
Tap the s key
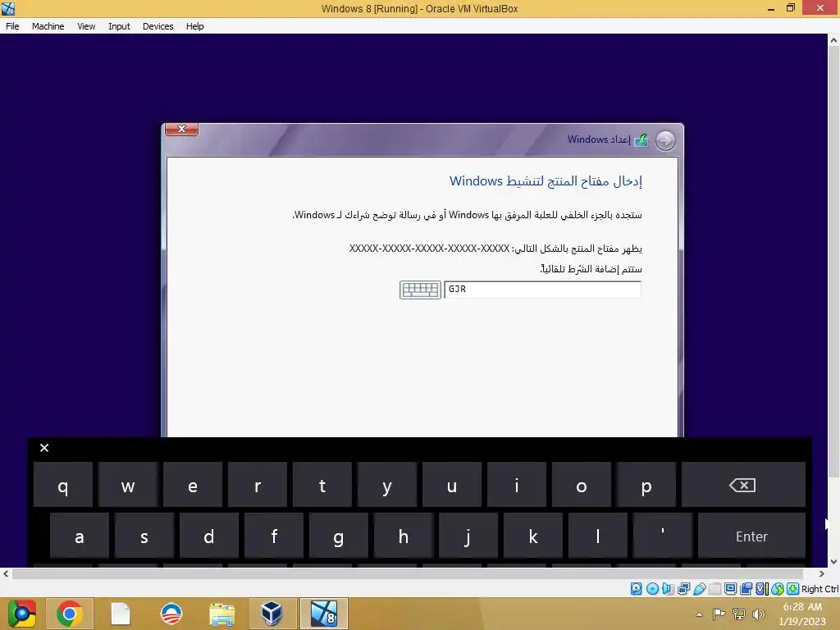(x=144, y=536)
